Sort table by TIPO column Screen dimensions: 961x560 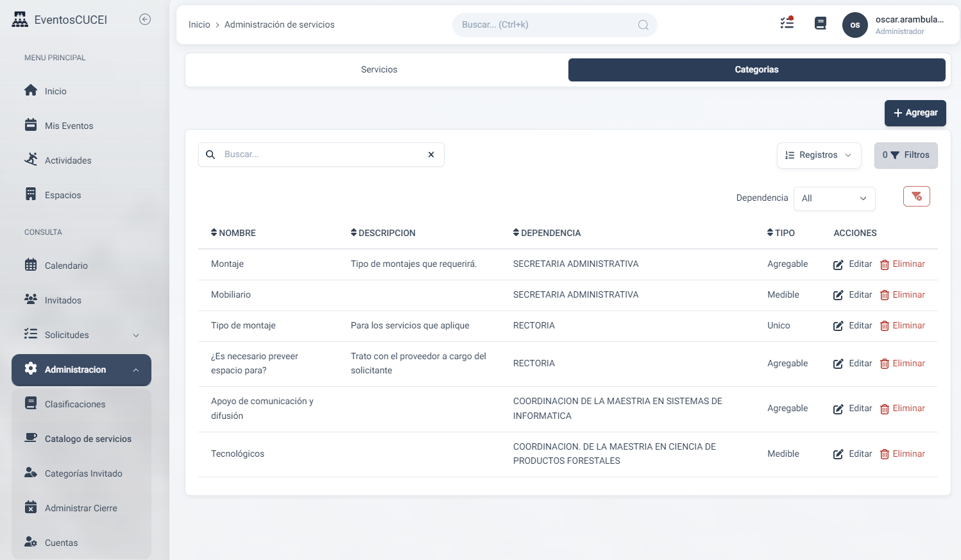(x=781, y=233)
